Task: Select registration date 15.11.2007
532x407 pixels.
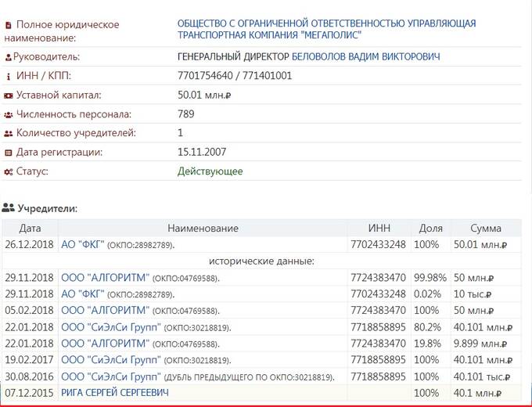Action: pos(202,152)
